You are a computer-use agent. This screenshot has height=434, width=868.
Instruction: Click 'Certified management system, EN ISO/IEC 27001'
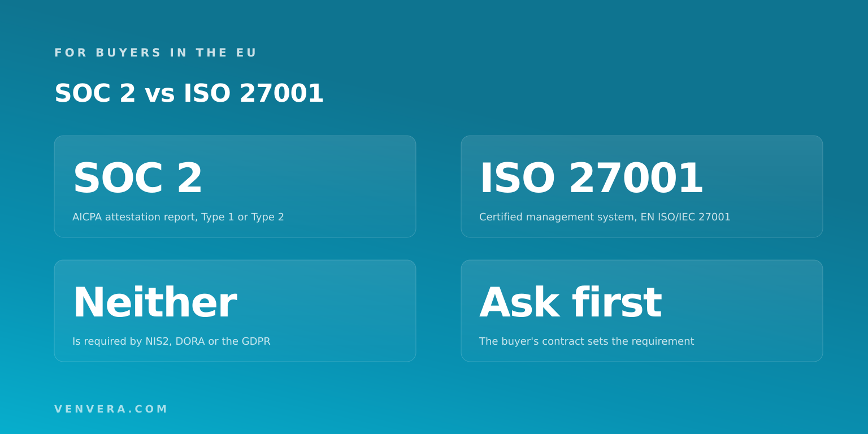point(605,217)
